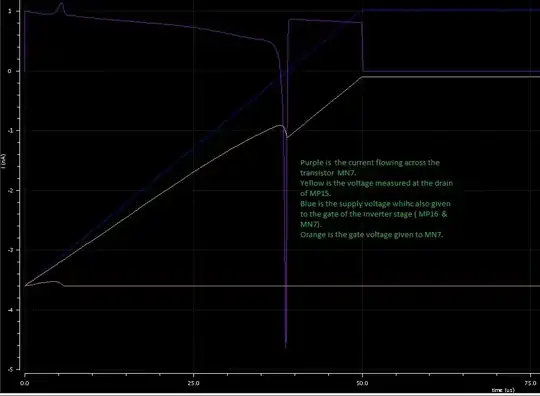Click the small bump peak on the early purple trace
The width and height of the screenshot is (540, 396).
[62, 4]
